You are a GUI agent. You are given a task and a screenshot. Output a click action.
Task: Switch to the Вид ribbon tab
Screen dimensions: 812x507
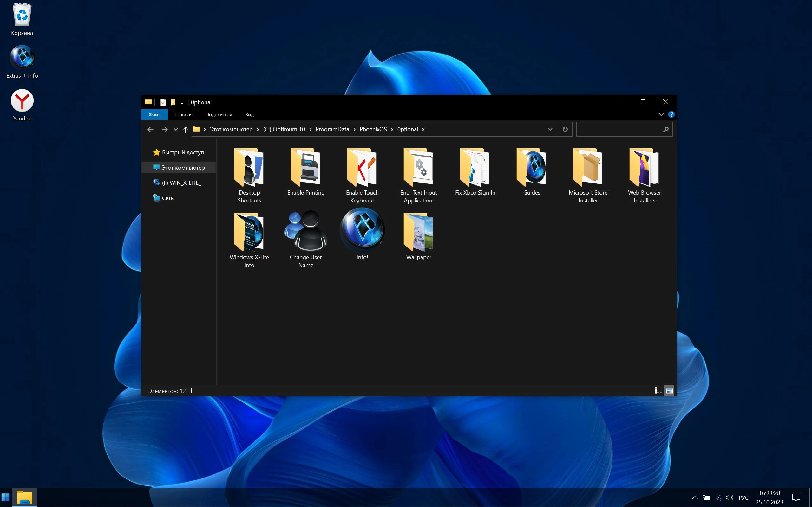click(x=249, y=115)
